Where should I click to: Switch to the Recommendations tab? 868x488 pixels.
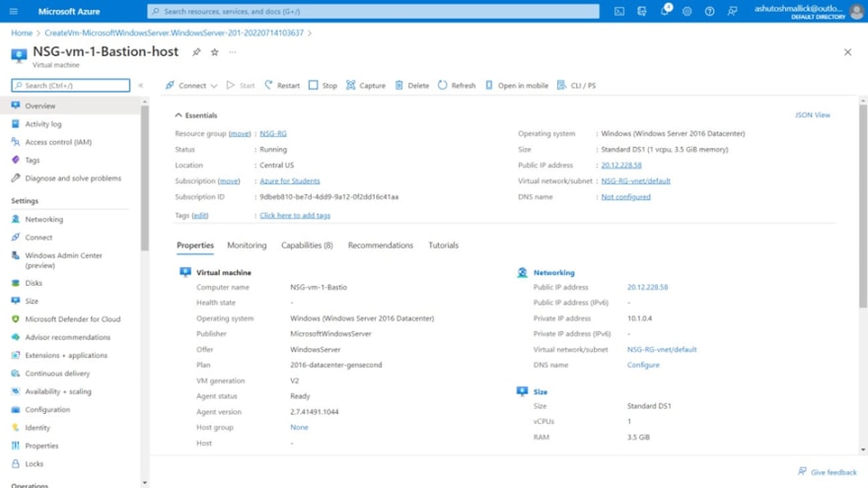point(381,245)
